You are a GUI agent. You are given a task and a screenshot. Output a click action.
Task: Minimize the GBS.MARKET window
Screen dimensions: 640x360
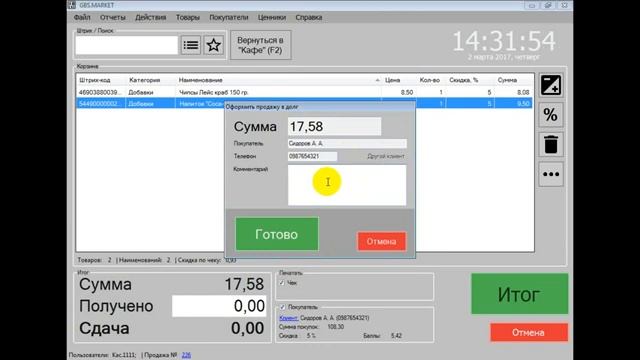(x=532, y=5)
